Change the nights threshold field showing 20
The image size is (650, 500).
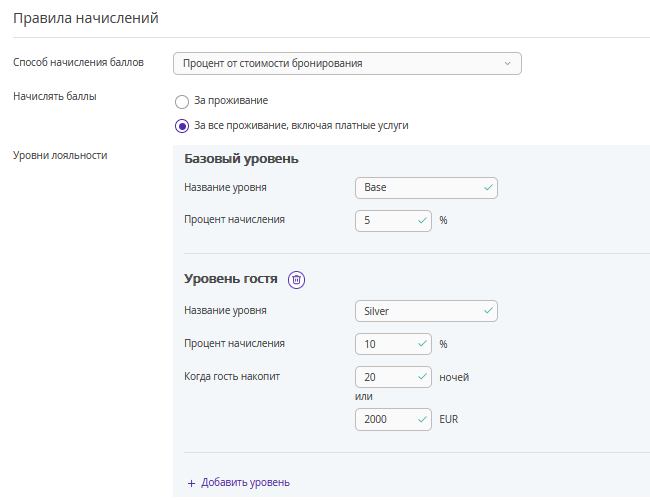pyautogui.click(x=393, y=377)
